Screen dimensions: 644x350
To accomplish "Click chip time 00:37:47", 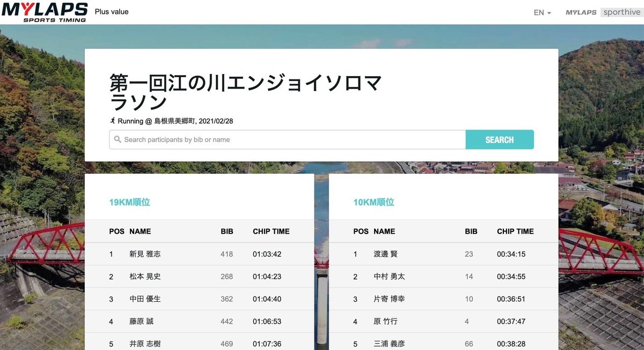I will [x=511, y=322].
